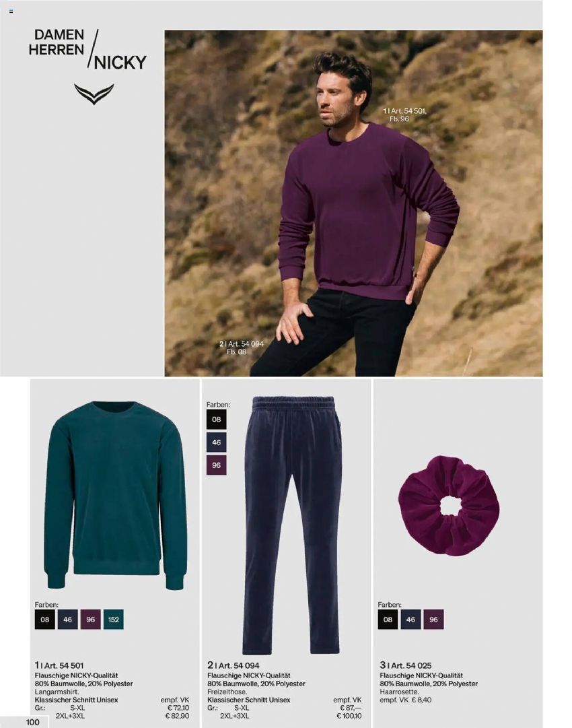Select teal color swatch 152
572x728 pixels.
[114, 620]
